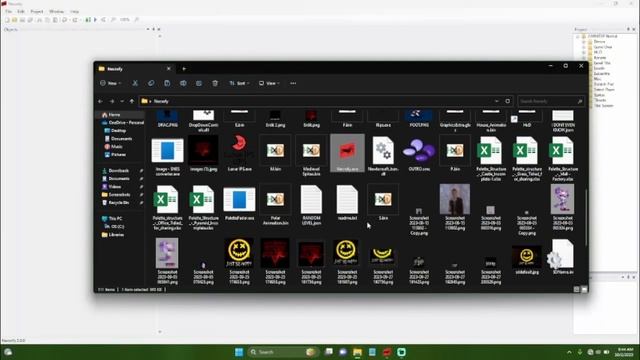Delete the selection with the trash icon
640x360 pixels.
point(215,83)
